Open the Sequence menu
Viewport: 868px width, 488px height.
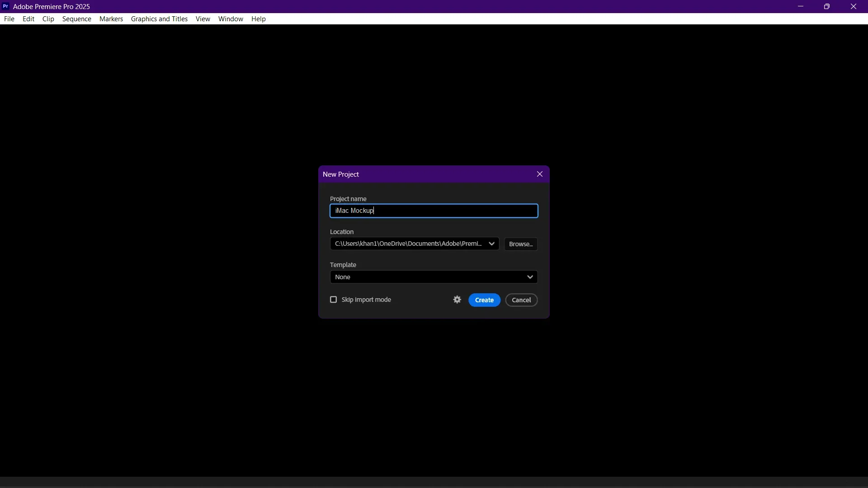pos(76,19)
